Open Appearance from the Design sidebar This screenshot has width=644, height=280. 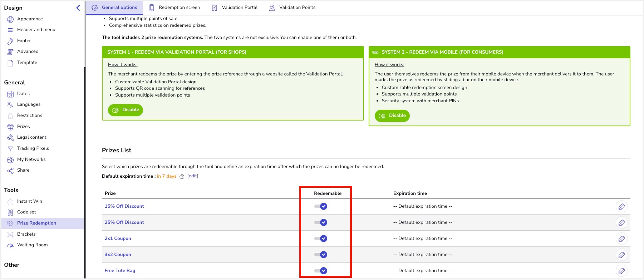[x=30, y=19]
